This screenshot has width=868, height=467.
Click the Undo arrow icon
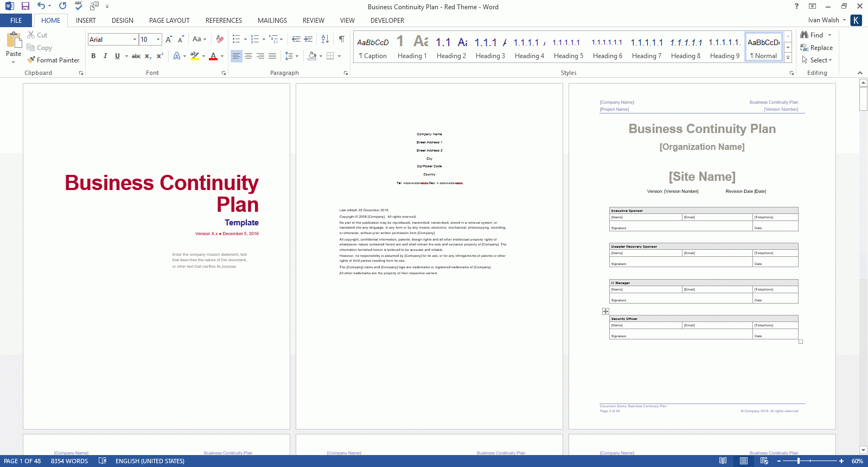(41, 7)
